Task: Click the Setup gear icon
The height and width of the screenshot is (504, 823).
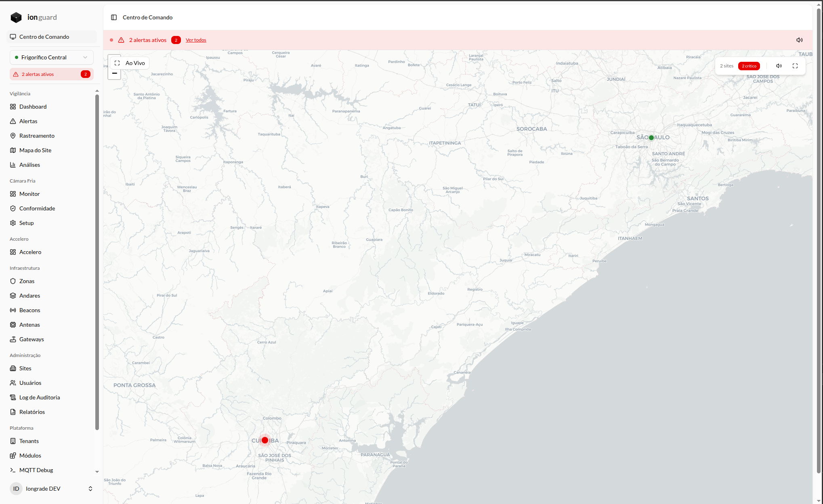Action: point(13,223)
